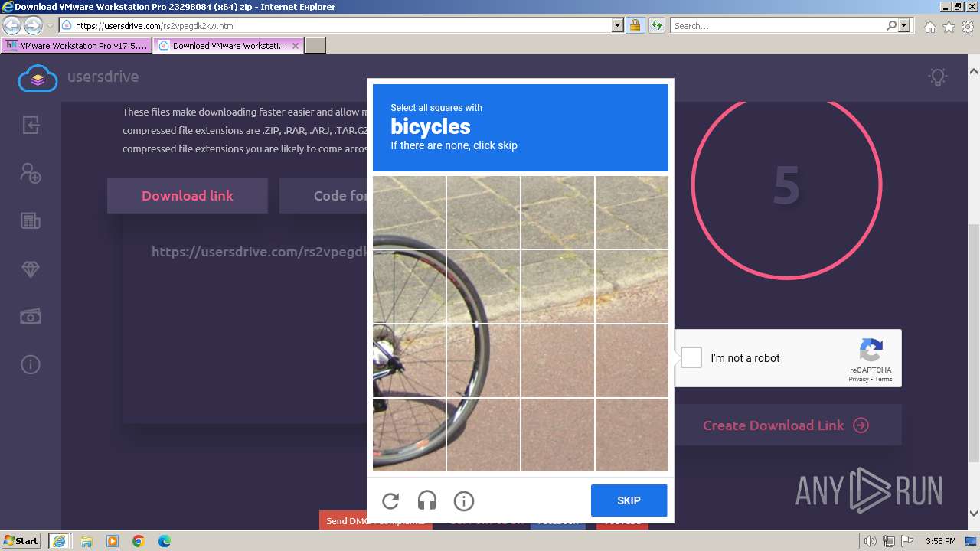Open the Tools gear icon

click(x=968, y=27)
